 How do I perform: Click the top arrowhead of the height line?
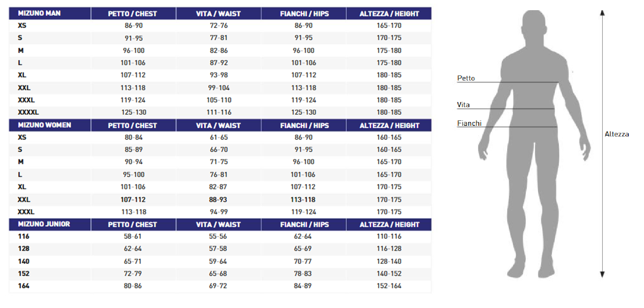pos(602,13)
